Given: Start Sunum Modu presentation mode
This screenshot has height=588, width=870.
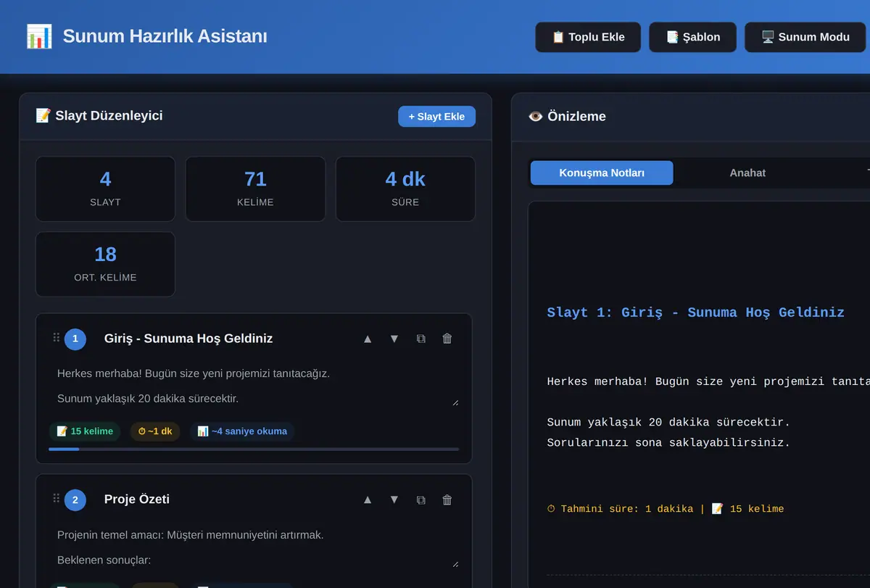Looking at the screenshot, I should click(x=805, y=37).
